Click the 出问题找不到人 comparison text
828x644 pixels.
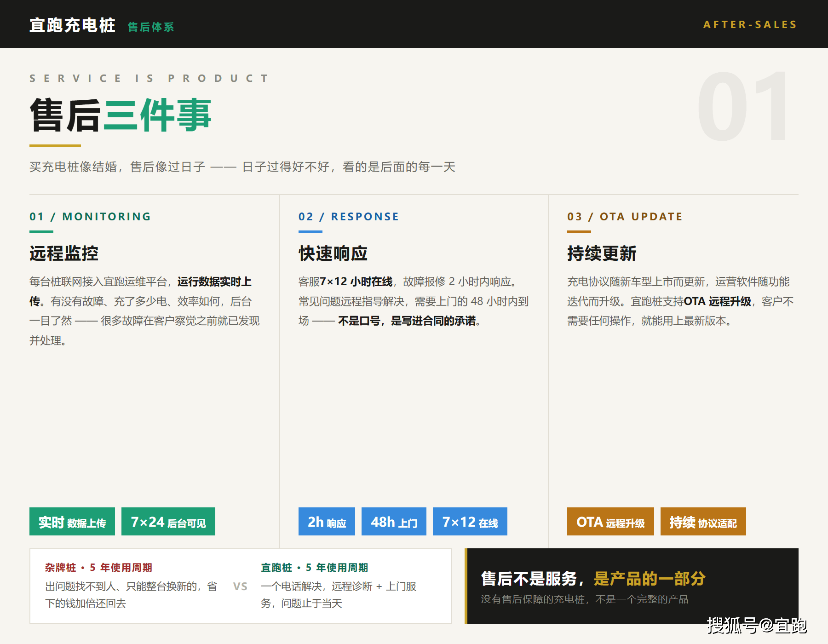(x=131, y=595)
